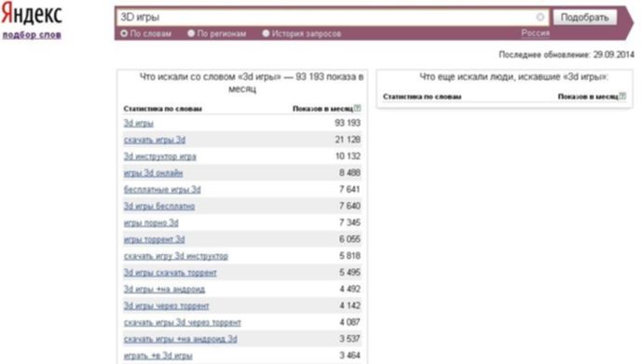The height and width of the screenshot is (364, 641).
Task: Click the Подобрать button
Action: [584, 17]
